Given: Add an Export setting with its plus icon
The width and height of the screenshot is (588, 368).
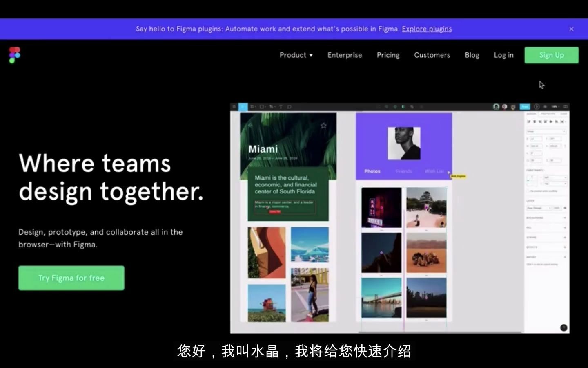Looking at the screenshot, I should [x=565, y=257].
